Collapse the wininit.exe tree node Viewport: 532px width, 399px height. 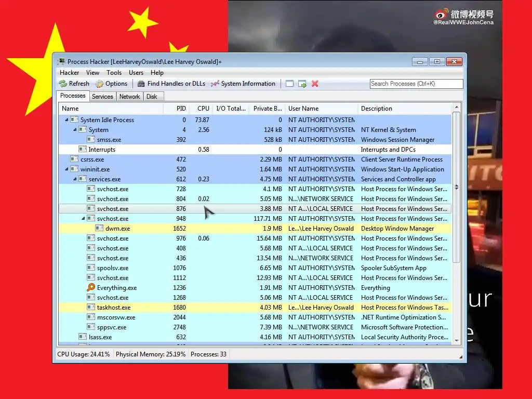coord(66,169)
